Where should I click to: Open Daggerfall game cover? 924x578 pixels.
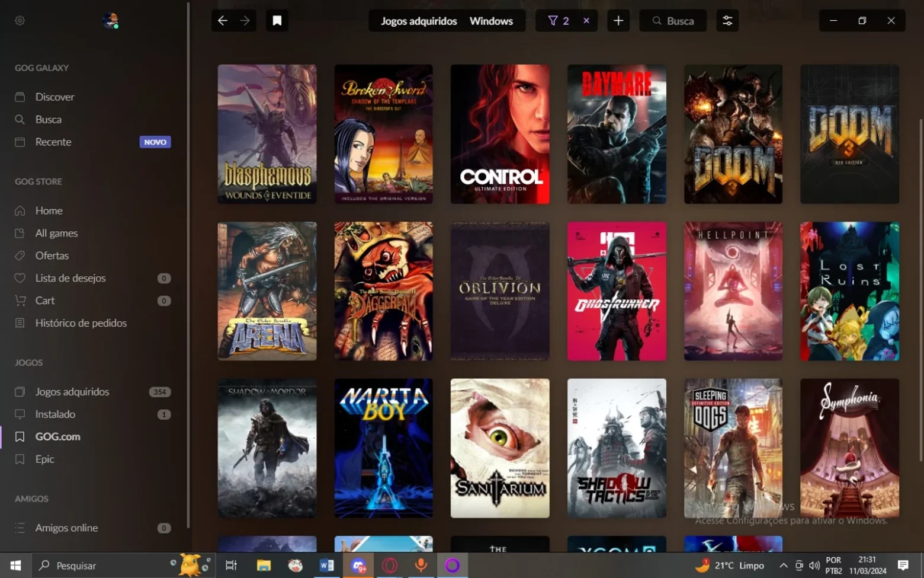[x=384, y=291]
